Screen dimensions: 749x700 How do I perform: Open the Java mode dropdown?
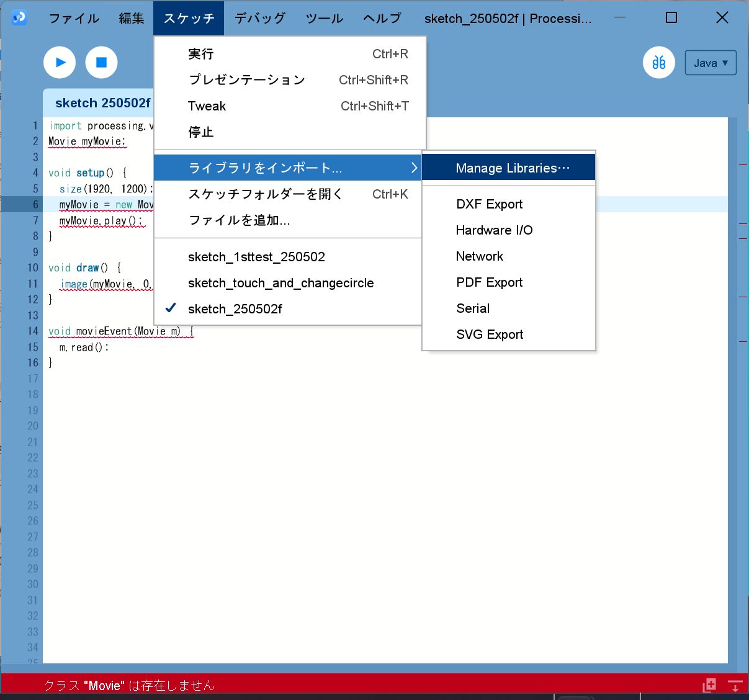pos(711,63)
